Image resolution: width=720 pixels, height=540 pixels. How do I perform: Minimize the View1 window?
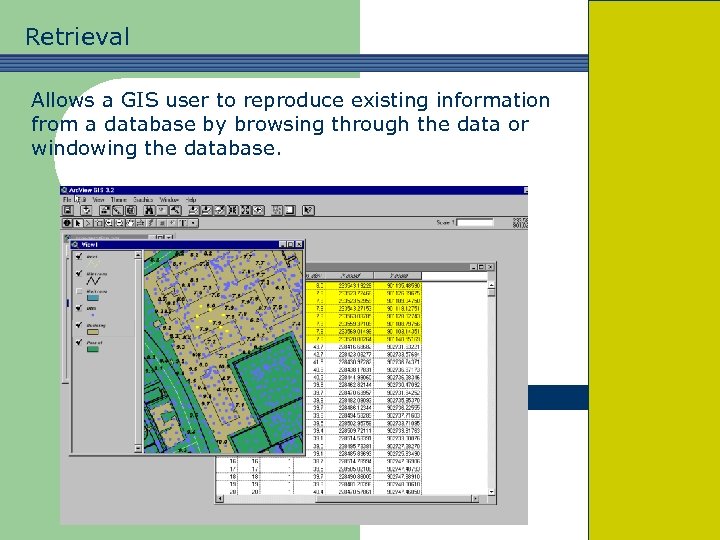coord(282,244)
